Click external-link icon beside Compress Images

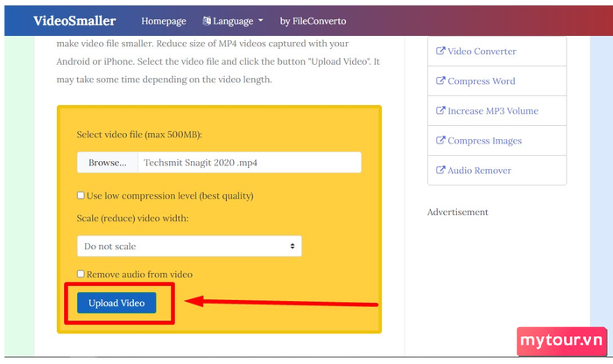click(440, 140)
